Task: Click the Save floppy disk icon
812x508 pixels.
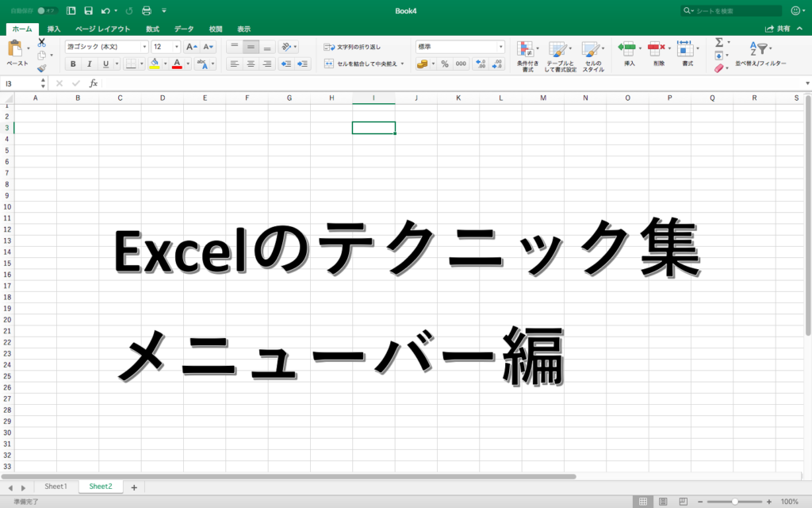Action: click(x=89, y=11)
